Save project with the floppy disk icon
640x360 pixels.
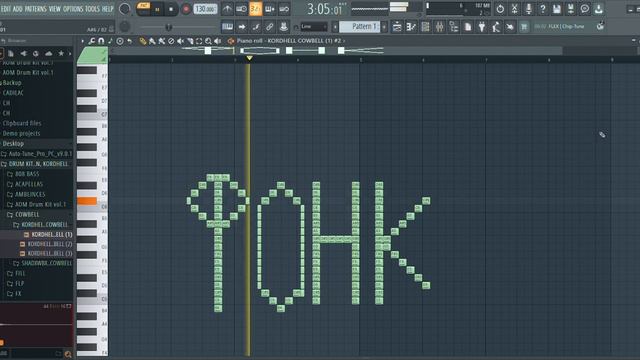(x=557, y=9)
